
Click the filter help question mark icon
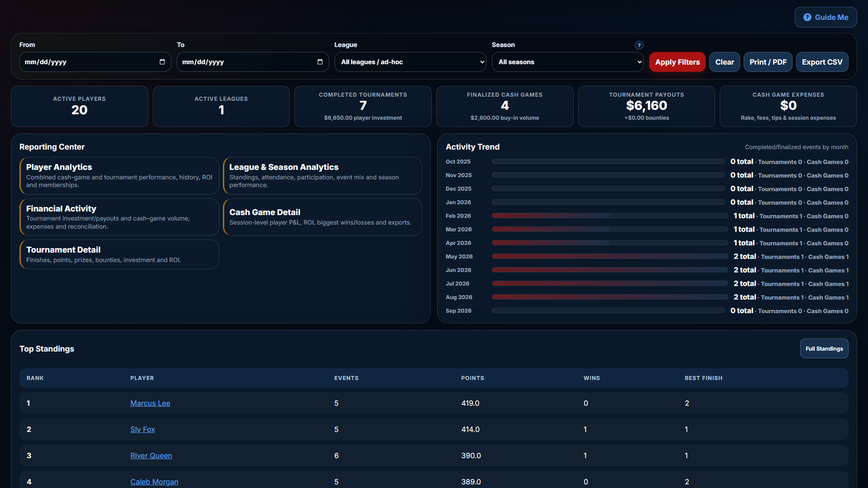(x=639, y=45)
